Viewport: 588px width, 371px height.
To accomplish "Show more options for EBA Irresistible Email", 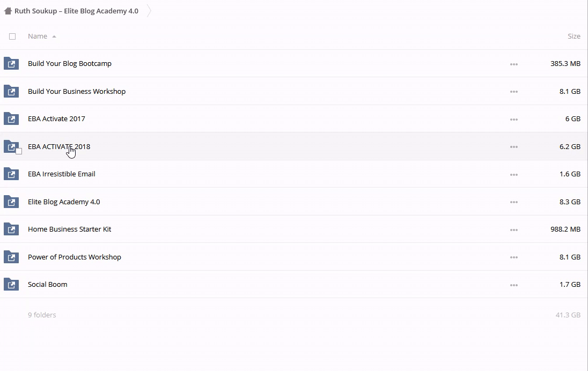I will coord(513,174).
